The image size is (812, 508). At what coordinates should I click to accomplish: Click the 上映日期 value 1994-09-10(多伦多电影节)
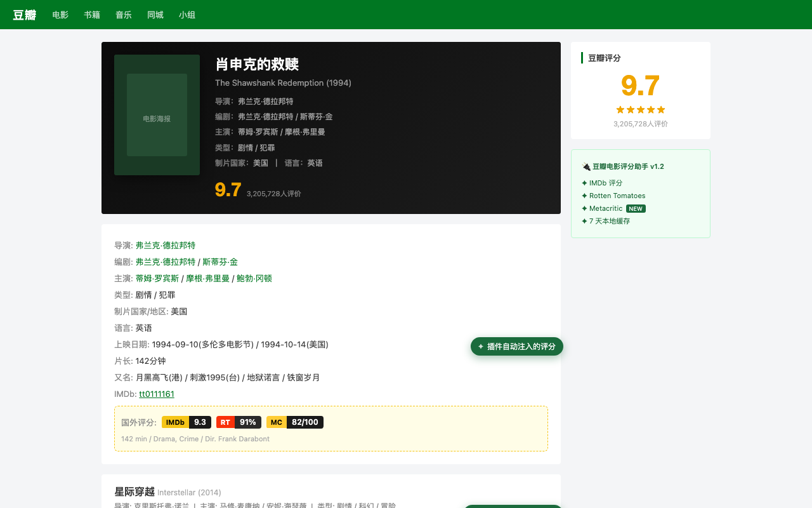(x=203, y=344)
